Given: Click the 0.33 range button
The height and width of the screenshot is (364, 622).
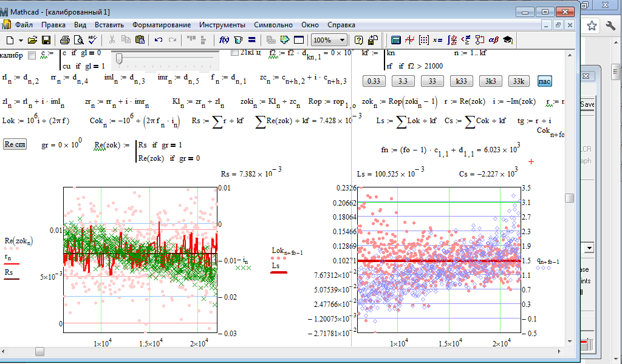Looking at the screenshot, I should coord(374,81).
